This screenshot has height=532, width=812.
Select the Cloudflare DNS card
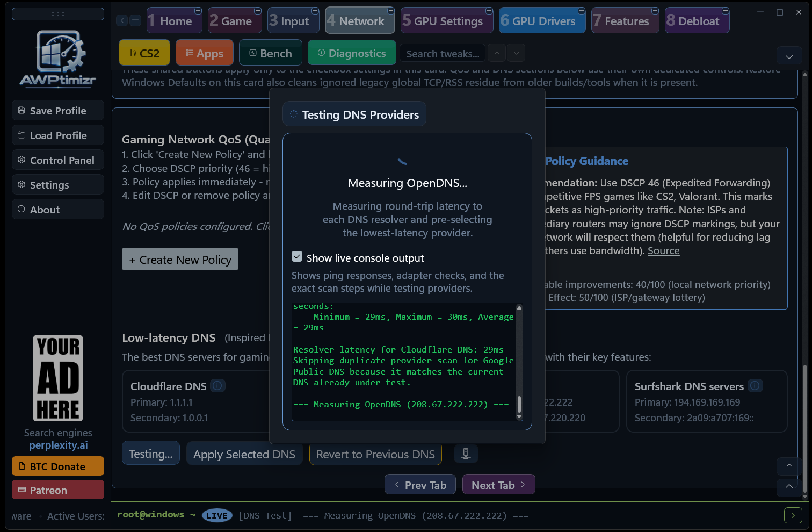point(196,401)
